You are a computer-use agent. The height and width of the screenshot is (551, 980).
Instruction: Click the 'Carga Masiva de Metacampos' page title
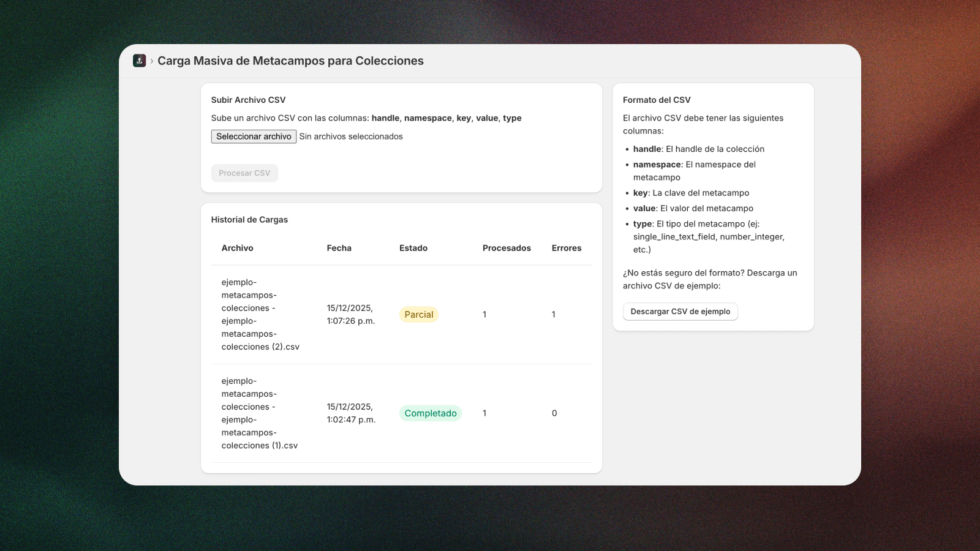click(290, 61)
